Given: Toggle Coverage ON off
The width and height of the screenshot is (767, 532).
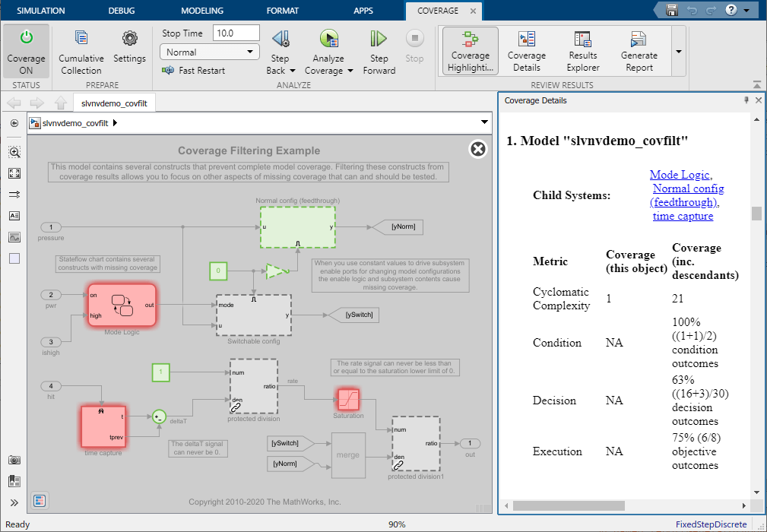Looking at the screenshot, I should 26,51.
